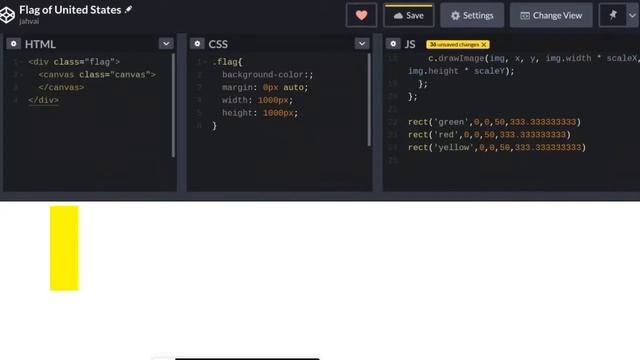Click the c.drawImage code line
The image size is (640, 360).
pos(533,58)
